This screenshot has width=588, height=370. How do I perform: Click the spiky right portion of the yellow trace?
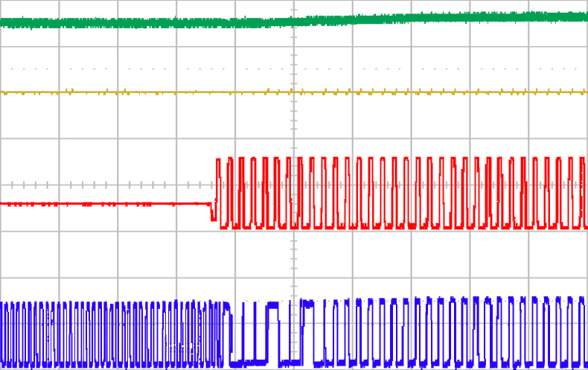coord(484,92)
